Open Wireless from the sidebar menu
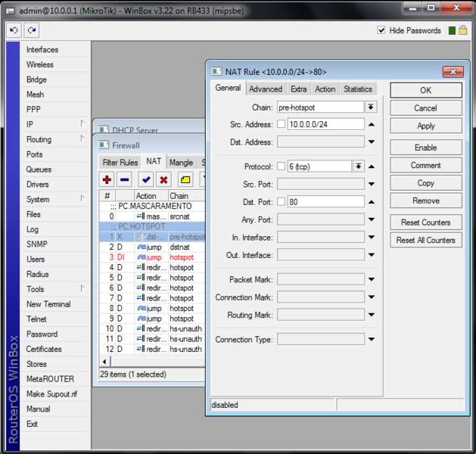 (x=54, y=64)
